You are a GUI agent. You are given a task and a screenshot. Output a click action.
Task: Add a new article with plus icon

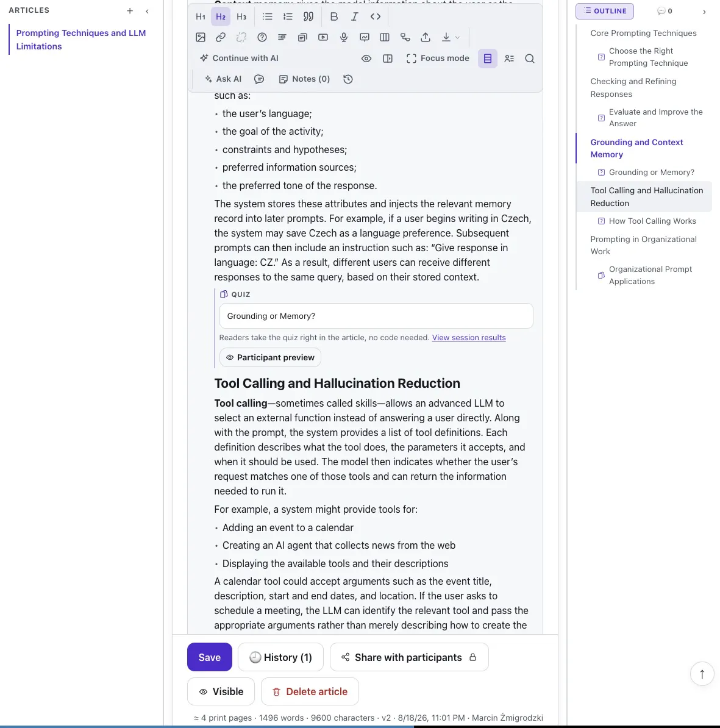tap(130, 11)
